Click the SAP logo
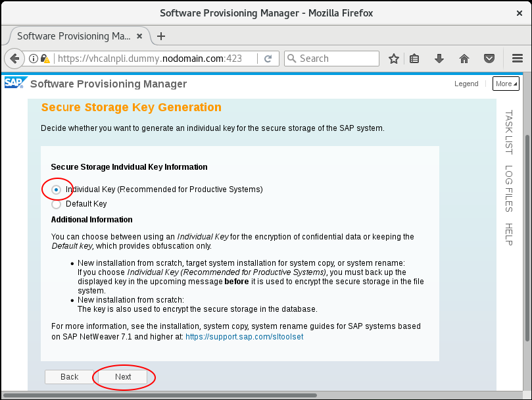The width and height of the screenshot is (532, 400). click(x=14, y=83)
